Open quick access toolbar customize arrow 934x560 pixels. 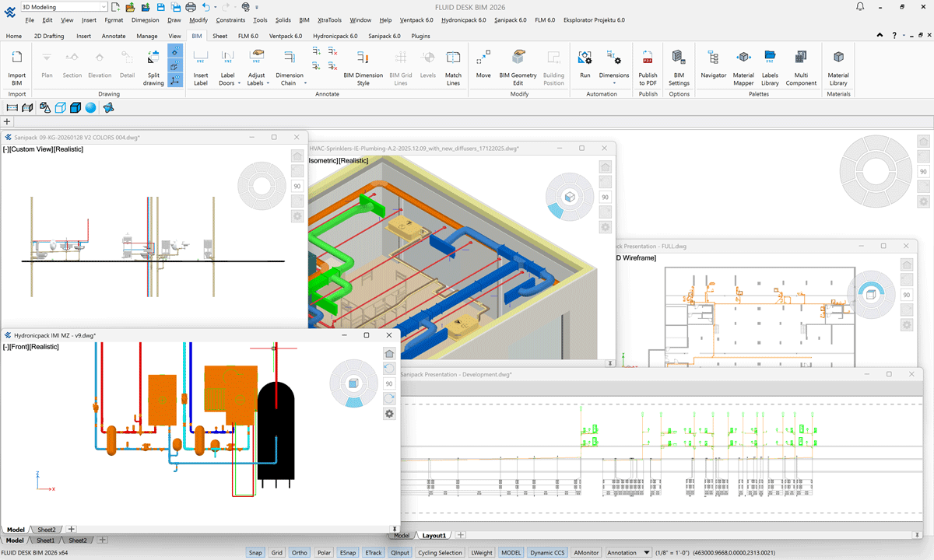[258, 7]
